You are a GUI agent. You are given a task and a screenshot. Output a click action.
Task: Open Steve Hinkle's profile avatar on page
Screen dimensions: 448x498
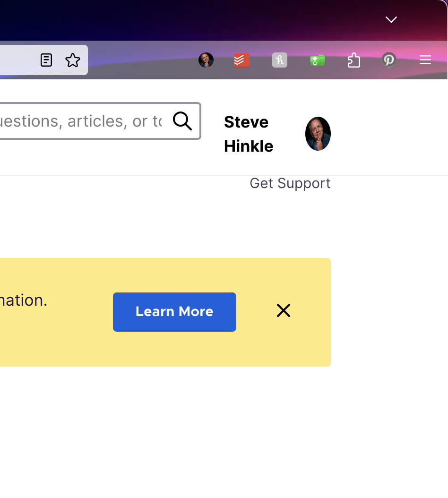pyautogui.click(x=318, y=134)
